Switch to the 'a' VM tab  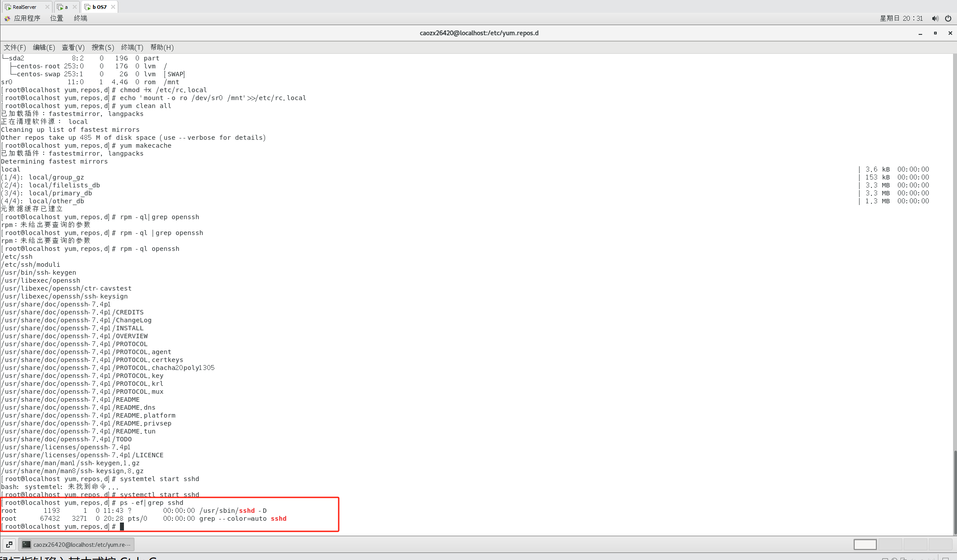66,7
